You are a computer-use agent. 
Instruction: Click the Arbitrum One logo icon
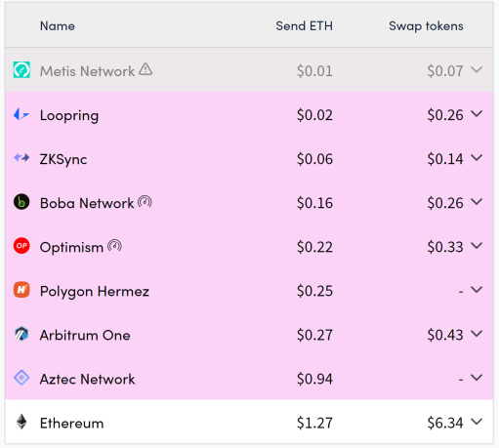[21, 334]
